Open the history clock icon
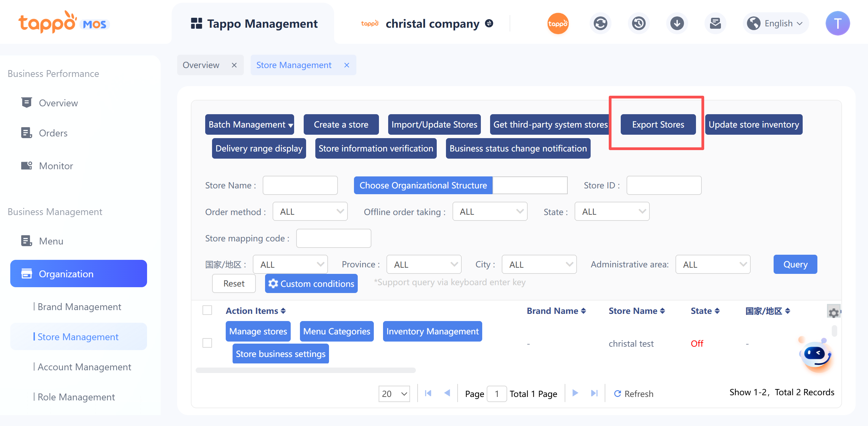868x426 pixels. [x=639, y=24]
